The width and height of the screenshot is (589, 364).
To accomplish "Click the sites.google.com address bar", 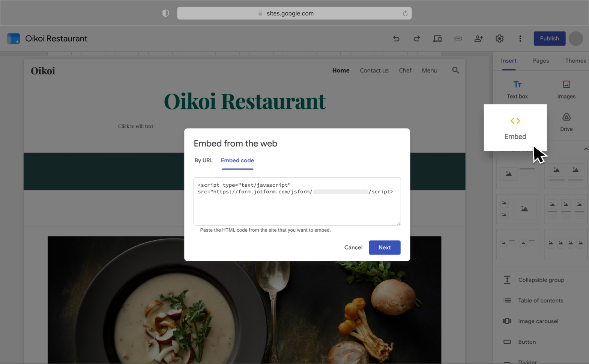I will [294, 13].
